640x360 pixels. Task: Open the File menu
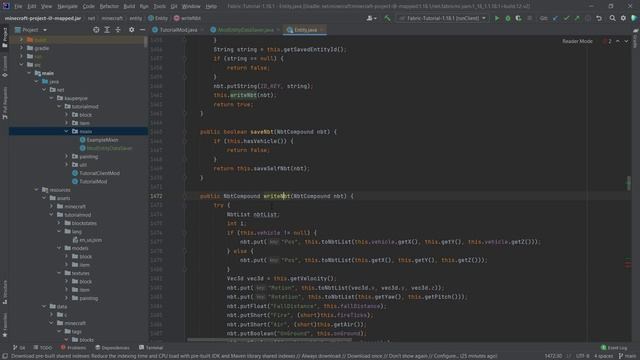(18, 6)
